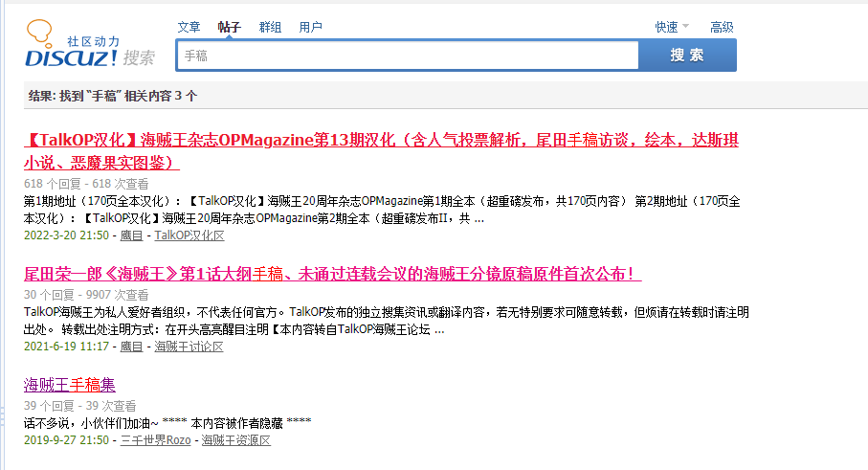The height and width of the screenshot is (470, 868).
Task: Click the 2019-9-27 21:50 timestamp
Action: pos(66,440)
